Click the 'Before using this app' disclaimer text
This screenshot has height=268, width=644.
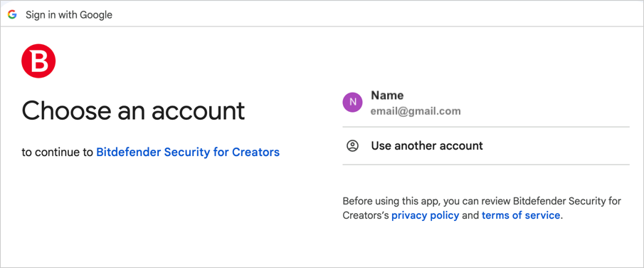pyautogui.click(x=482, y=208)
